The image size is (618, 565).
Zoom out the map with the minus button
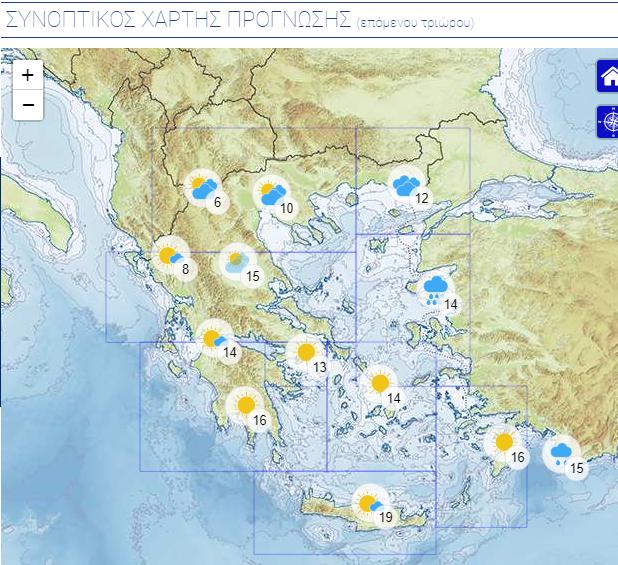(x=28, y=105)
